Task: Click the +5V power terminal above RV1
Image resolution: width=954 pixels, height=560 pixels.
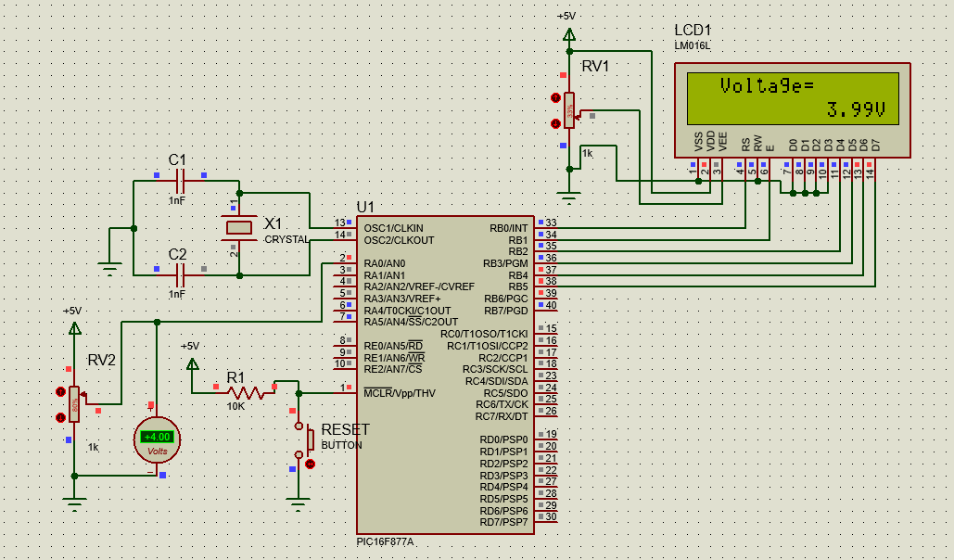Action: tap(568, 35)
